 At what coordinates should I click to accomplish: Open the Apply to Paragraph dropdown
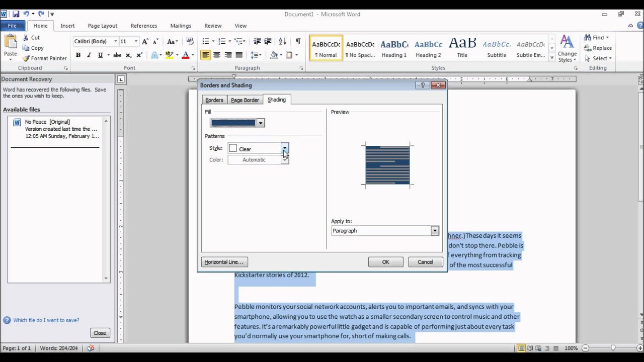tap(435, 231)
